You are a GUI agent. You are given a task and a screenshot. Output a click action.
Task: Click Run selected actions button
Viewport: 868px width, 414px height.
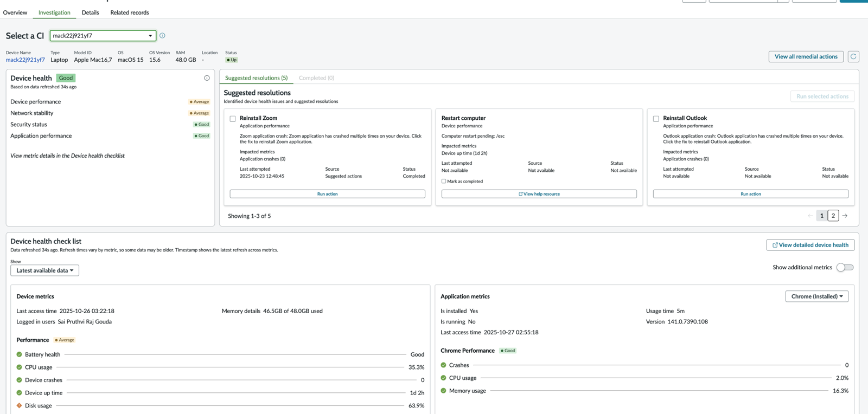coord(822,96)
